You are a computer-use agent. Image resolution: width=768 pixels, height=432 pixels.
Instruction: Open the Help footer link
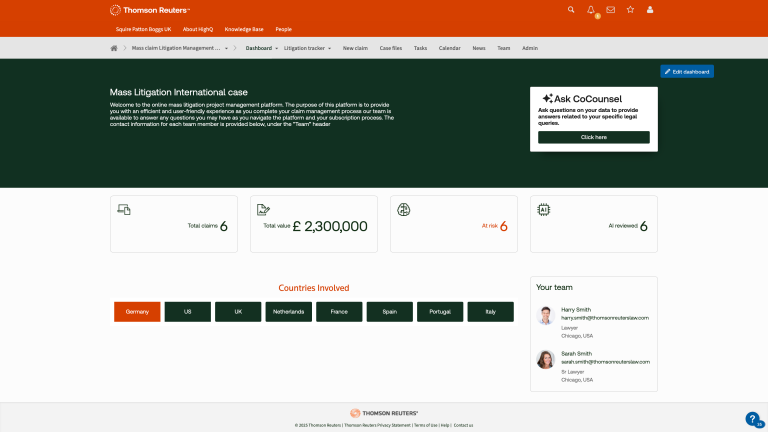pyautogui.click(x=445, y=425)
